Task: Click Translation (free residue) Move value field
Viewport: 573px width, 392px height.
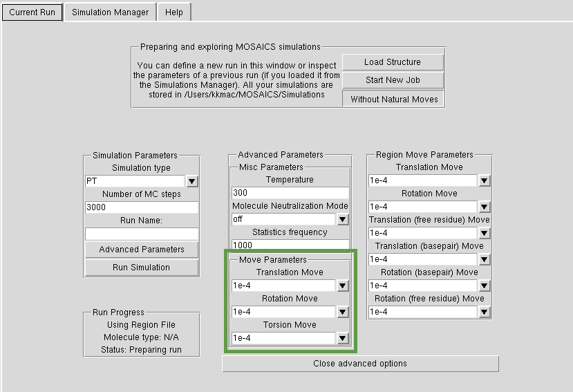Action: tap(423, 233)
